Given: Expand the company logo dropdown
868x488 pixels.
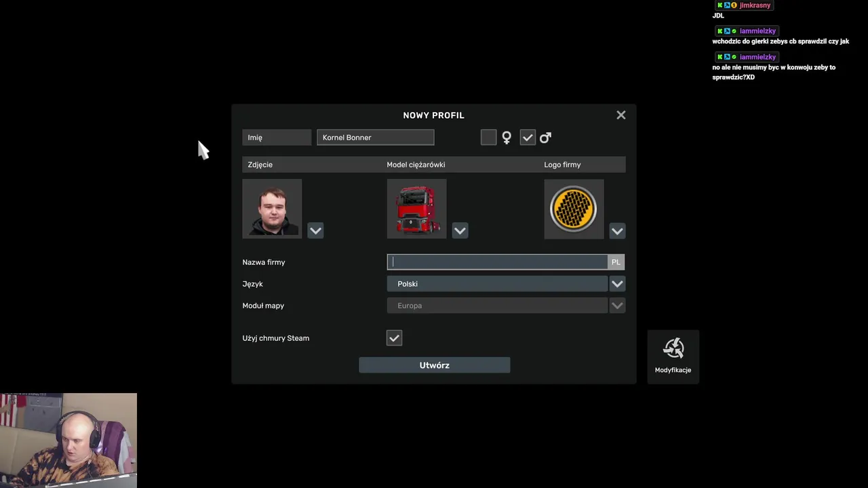Looking at the screenshot, I should [617, 230].
